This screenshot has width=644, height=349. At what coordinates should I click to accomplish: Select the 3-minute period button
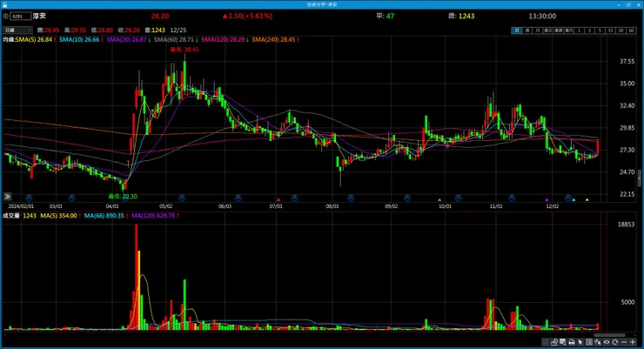coord(589,30)
